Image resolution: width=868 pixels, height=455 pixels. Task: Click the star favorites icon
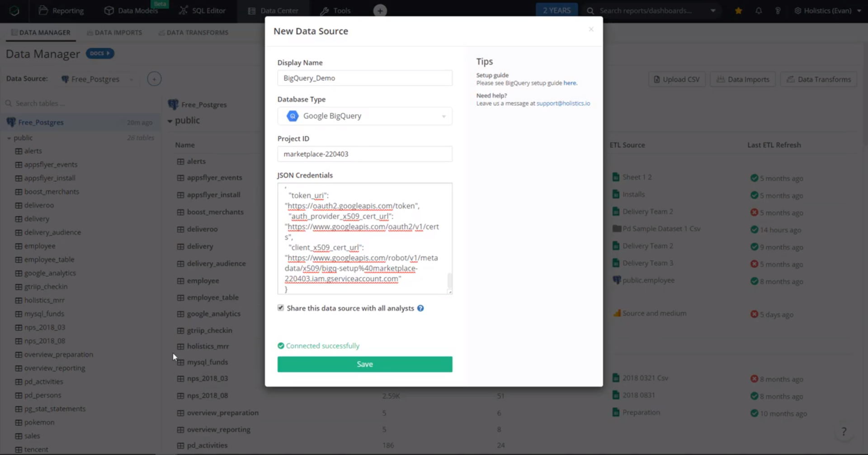(738, 10)
